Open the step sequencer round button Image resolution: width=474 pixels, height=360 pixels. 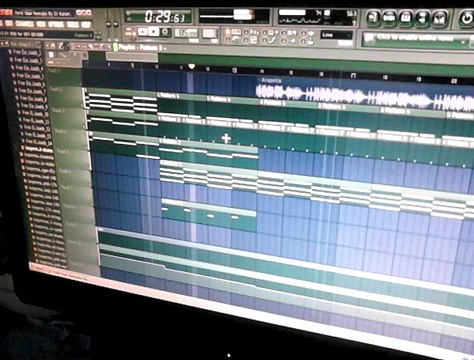389,17
